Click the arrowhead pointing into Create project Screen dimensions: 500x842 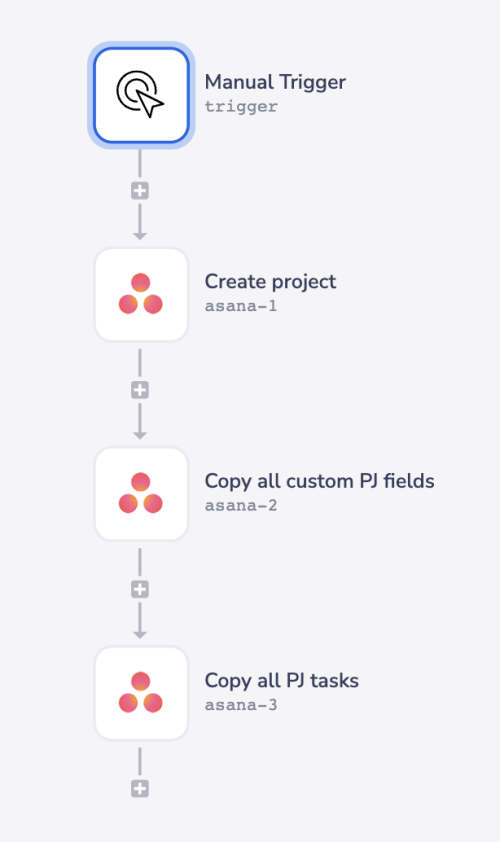[140, 236]
